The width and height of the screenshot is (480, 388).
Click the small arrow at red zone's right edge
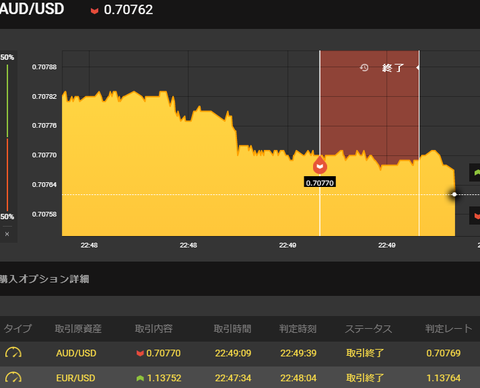coord(418,68)
